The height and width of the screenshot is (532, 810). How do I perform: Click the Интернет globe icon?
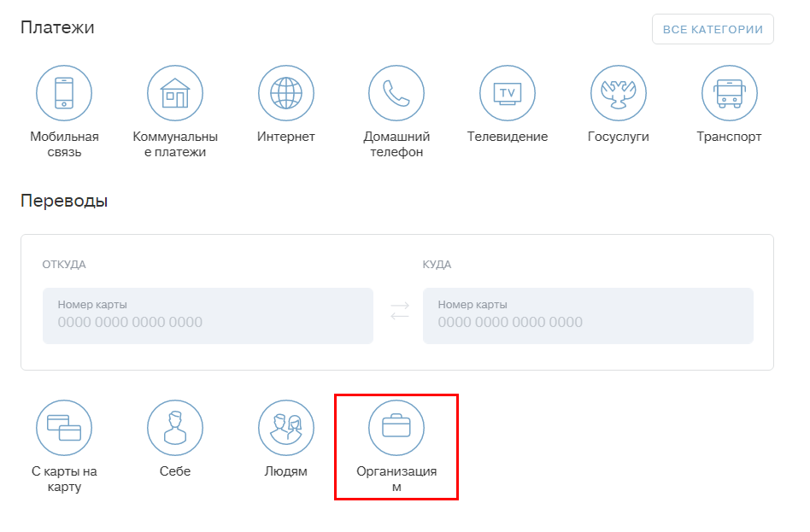(286, 93)
